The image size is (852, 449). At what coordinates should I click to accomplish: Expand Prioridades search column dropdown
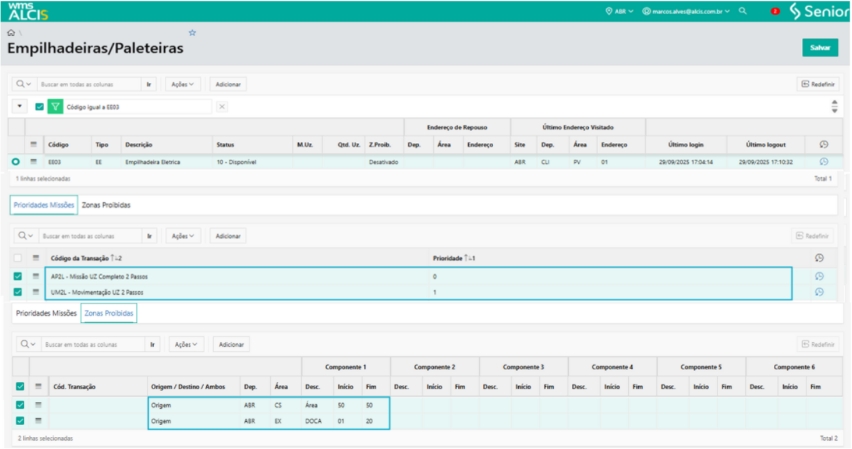(x=26, y=236)
